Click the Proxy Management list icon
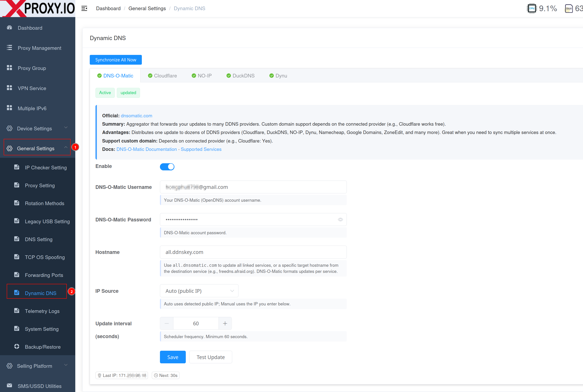The width and height of the screenshot is (583, 392). pyautogui.click(x=10, y=48)
